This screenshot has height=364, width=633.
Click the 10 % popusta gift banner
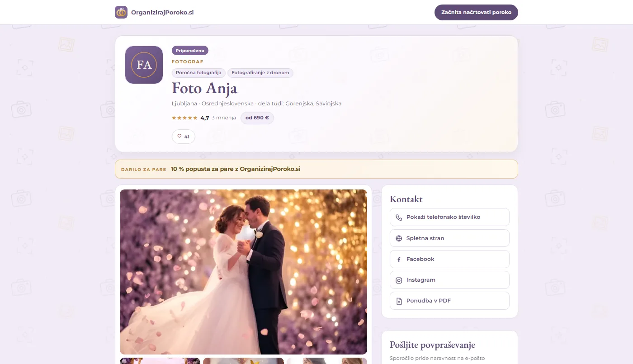pyautogui.click(x=316, y=169)
